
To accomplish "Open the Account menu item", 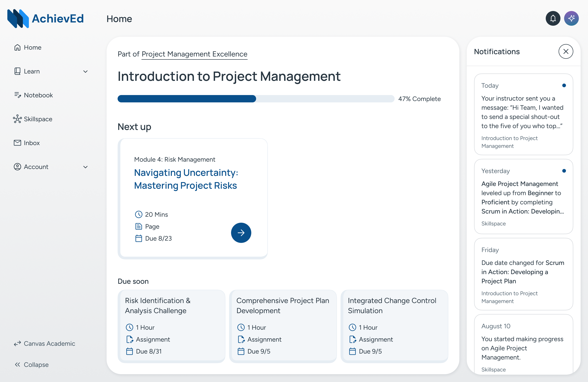I will coord(36,167).
